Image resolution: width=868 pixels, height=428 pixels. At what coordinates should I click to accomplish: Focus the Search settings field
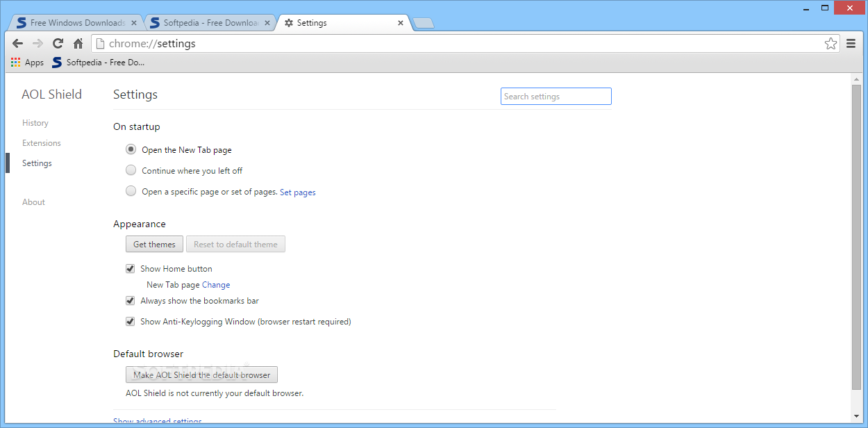pyautogui.click(x=556, y=97)
